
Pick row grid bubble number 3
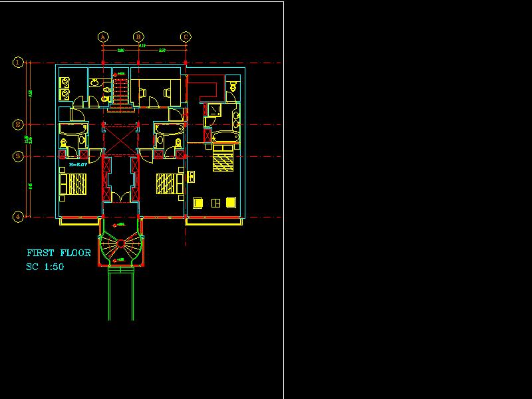tap(19, 156)
